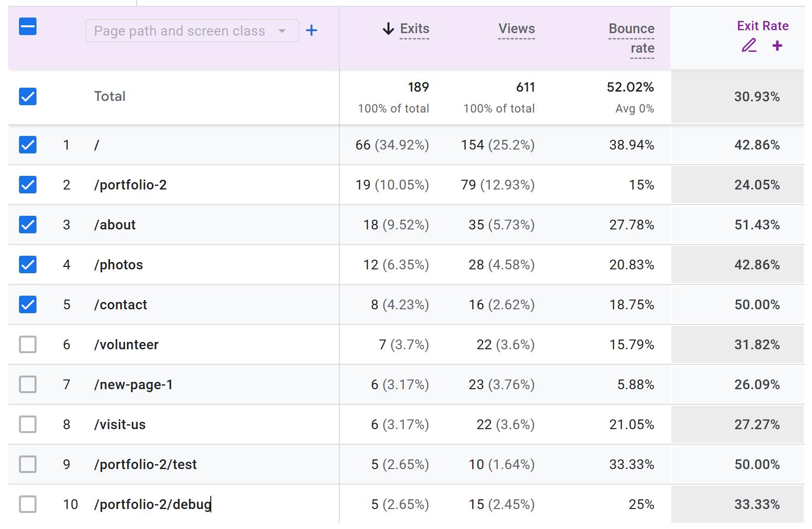Click the Exit Rate column header
Viewport: 812px width, 529px height.
coord(762,26)
